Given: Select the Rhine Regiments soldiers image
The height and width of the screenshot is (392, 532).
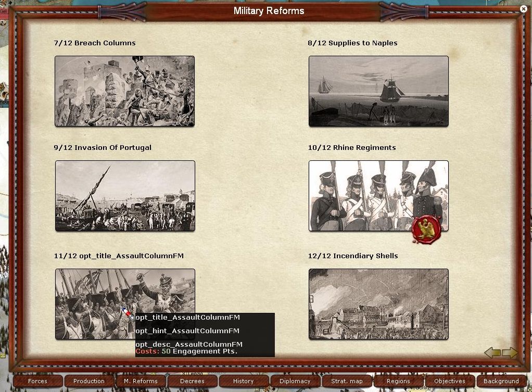Looking at the screenshot, I should (x=370, y=196).
